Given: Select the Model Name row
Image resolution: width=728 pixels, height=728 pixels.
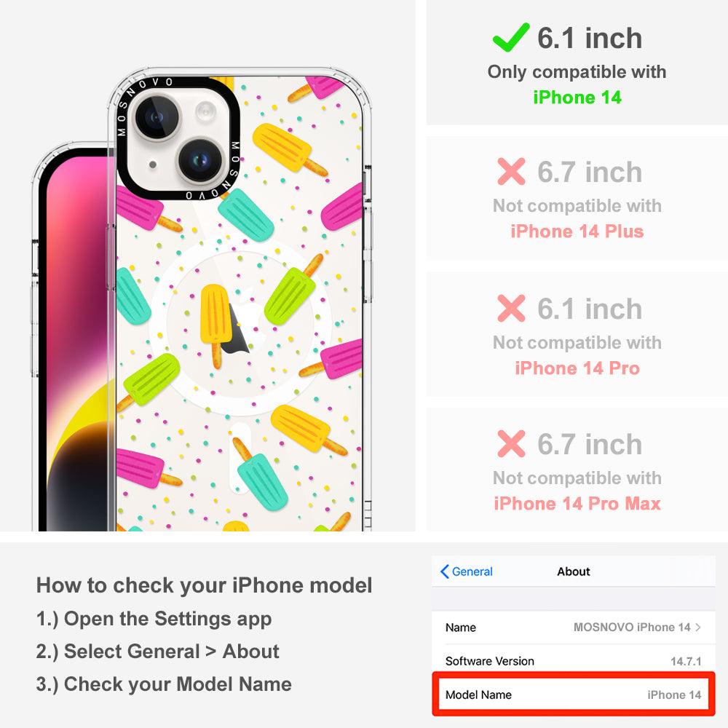Looking at the screenshot, I should [x=574, y=695].
